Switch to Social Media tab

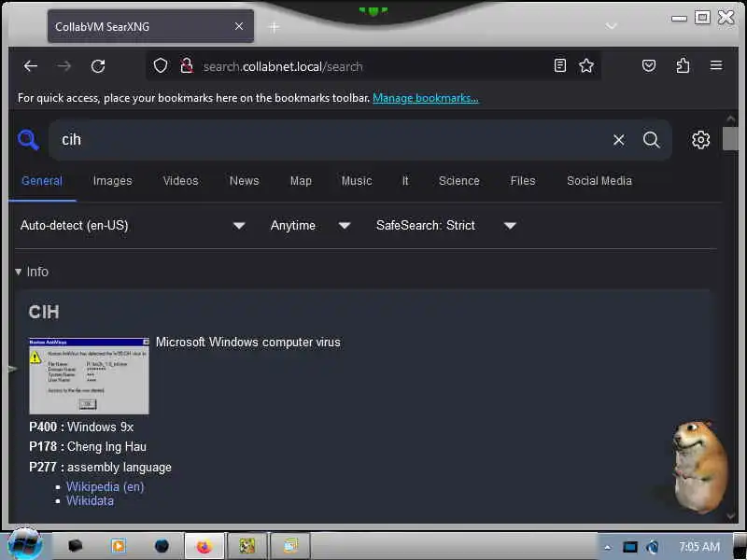599,181
